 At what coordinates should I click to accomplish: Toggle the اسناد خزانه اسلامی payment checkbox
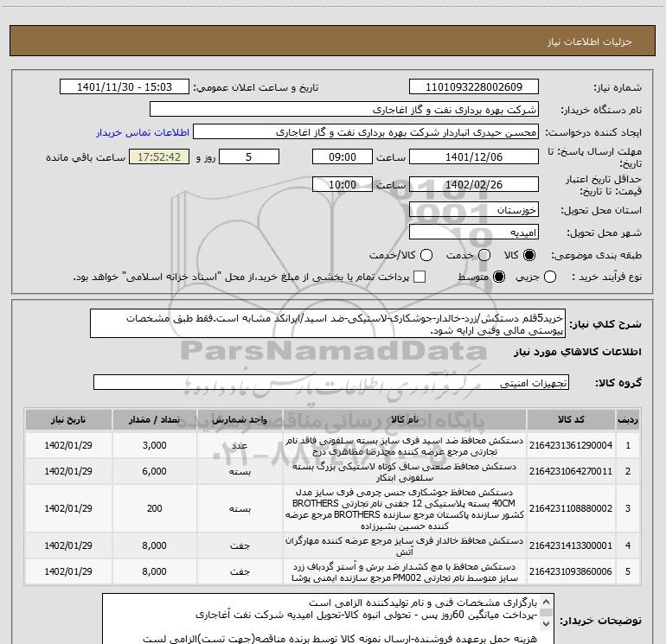(x=419, y=277)
